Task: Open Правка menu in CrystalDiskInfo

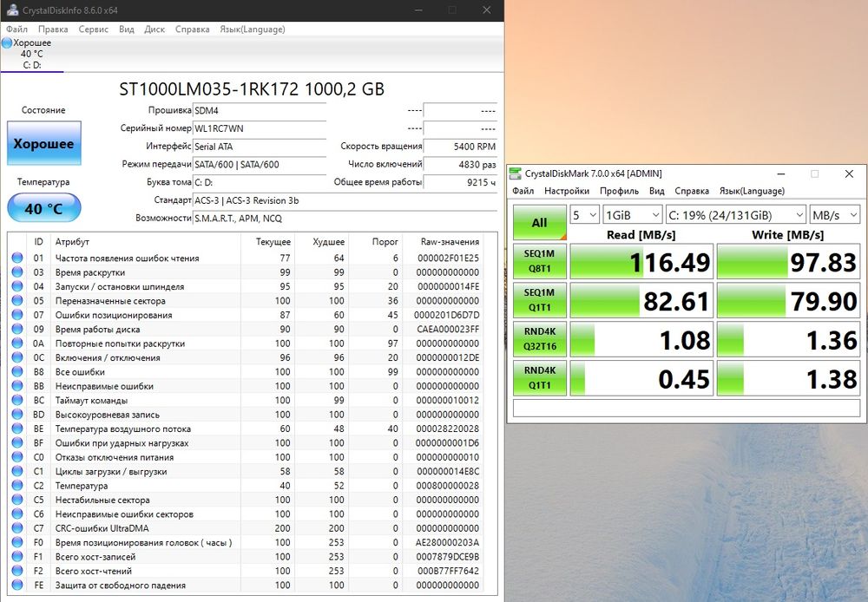Action: (53, 29)
